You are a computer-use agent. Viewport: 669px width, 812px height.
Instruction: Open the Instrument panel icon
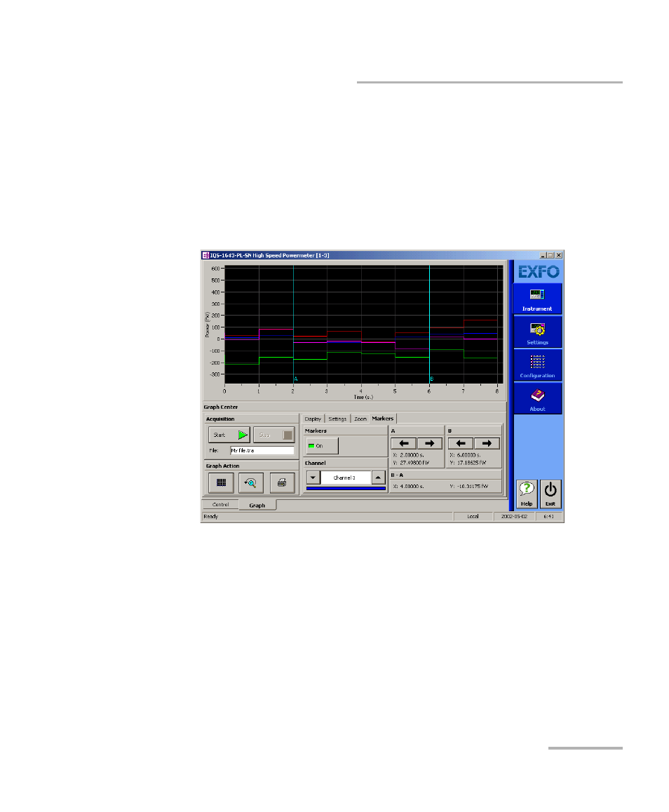[x=537, y=299]
